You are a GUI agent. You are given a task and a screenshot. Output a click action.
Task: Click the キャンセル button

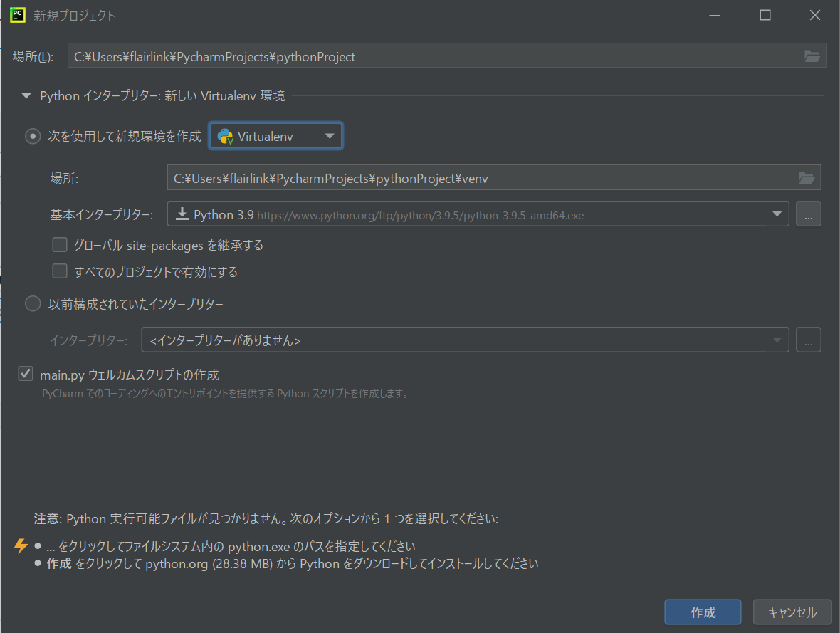click(792, 612)
